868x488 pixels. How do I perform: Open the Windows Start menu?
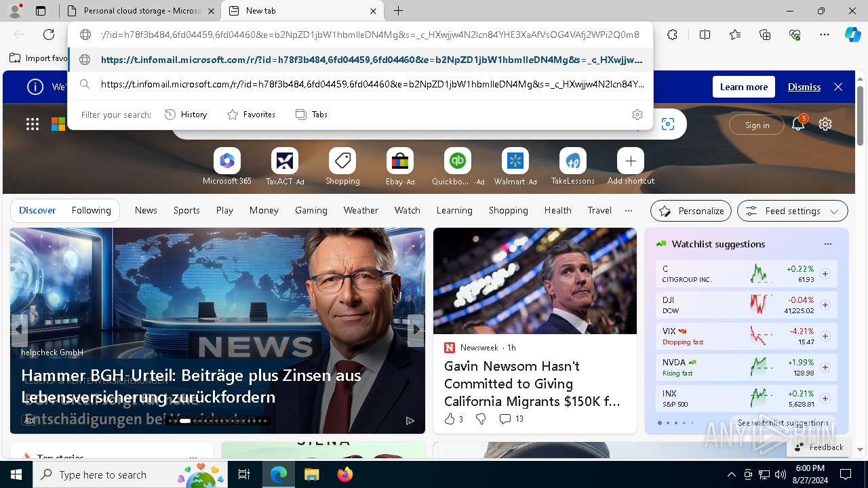click(x=16, y=474)
